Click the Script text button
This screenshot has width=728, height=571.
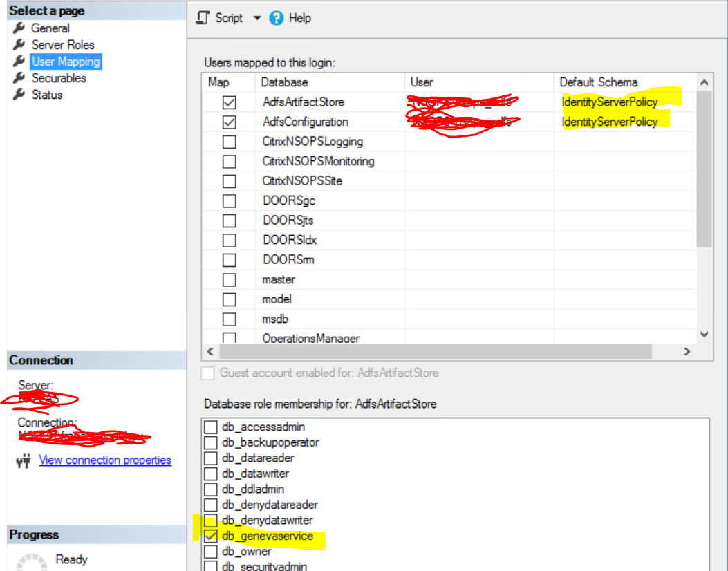click(x=229, y=18)
